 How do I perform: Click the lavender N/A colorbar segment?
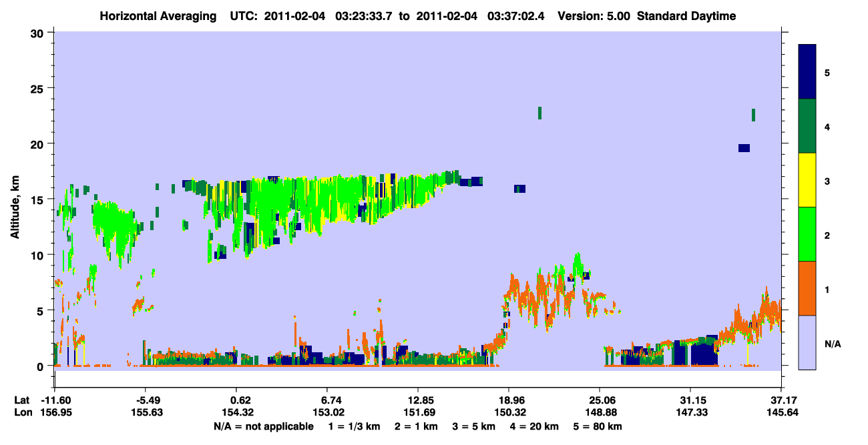[807, 342]
